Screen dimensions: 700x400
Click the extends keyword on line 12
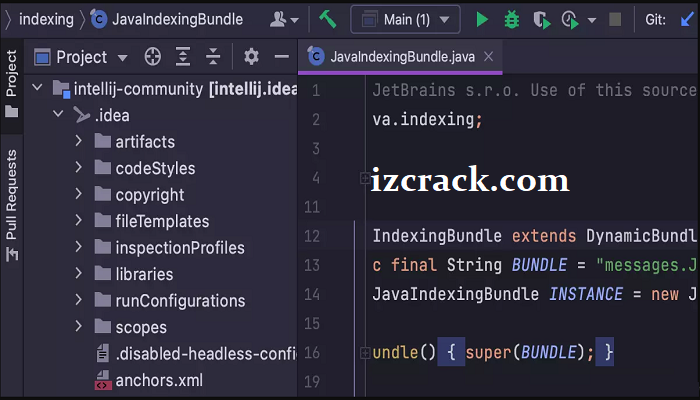(x=544, y=236)
